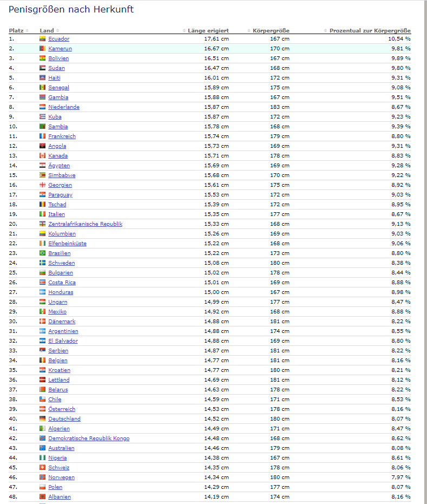
Task: Click the Georgia flag icon beside Georgien
Action: (42, 185)
